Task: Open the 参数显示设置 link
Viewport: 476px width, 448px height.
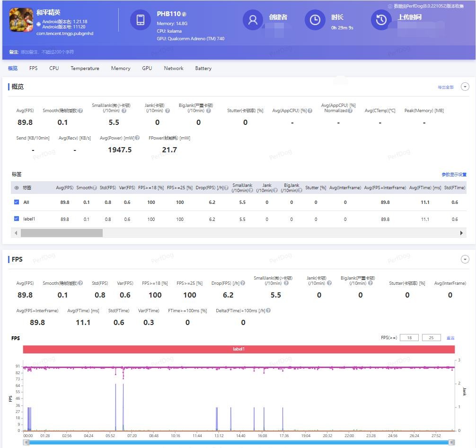Action: 454,175
